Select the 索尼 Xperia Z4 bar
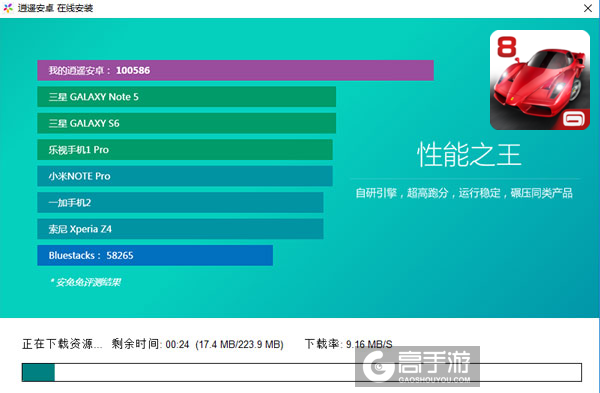Viewport: 600px width, 393px height. pyautogui.click(x=180, y=229)
